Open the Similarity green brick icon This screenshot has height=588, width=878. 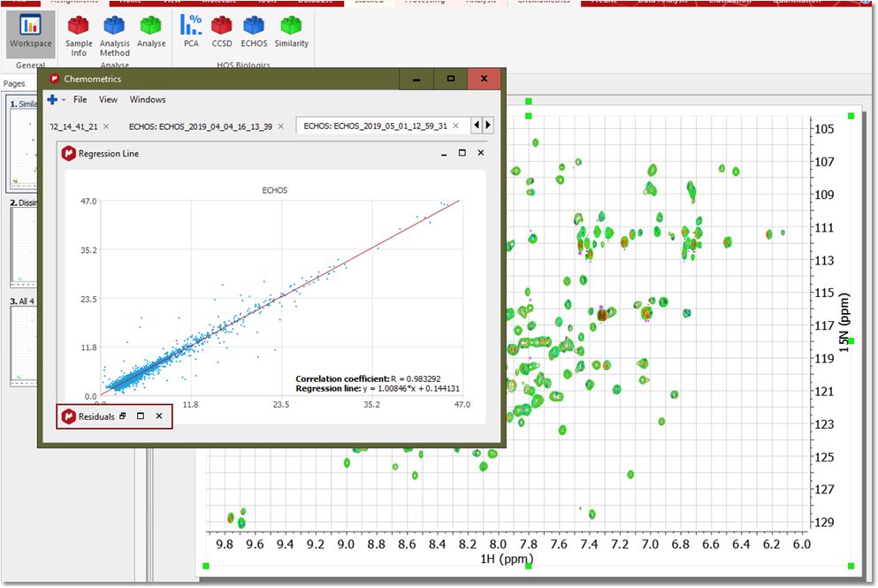[x=291, y=25]
